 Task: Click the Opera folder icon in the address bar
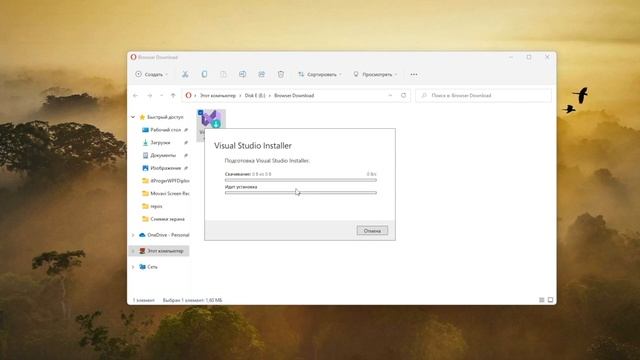pos(188,96)
